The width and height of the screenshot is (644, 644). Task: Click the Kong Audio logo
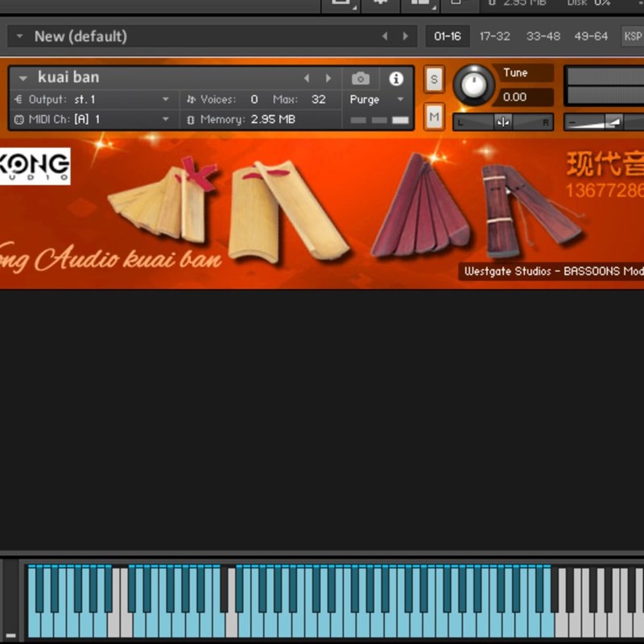(35, 166)
